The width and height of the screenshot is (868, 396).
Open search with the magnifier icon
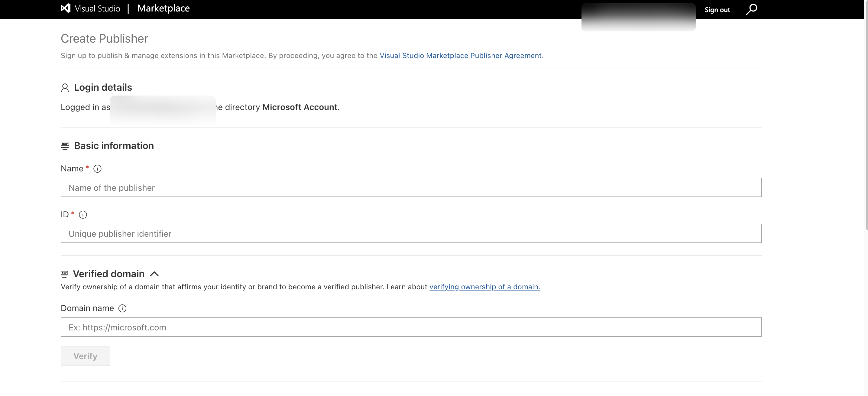(751, 9)
